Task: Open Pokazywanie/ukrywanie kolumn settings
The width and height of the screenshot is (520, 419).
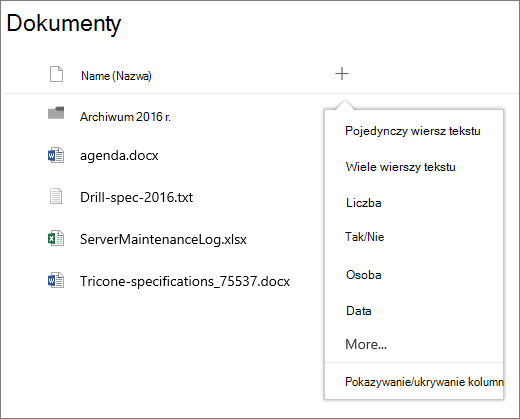Action: point(424,382)
